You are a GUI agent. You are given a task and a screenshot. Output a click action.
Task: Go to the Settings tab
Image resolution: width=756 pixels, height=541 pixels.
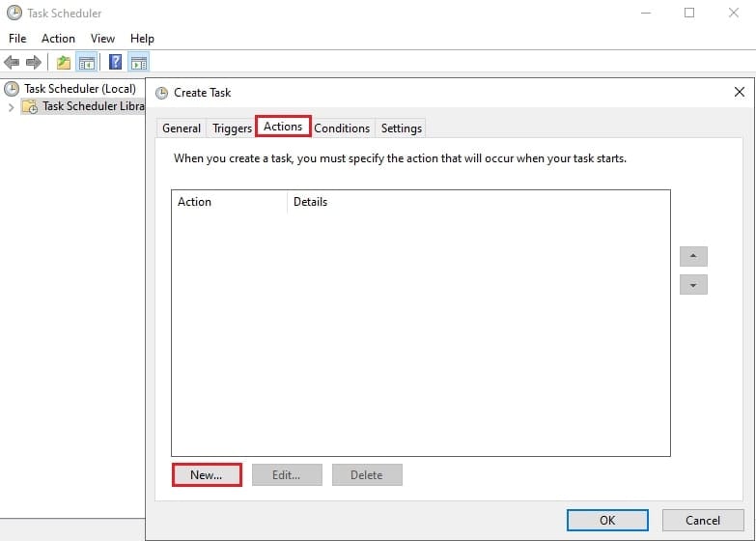(x=401, y=128)
